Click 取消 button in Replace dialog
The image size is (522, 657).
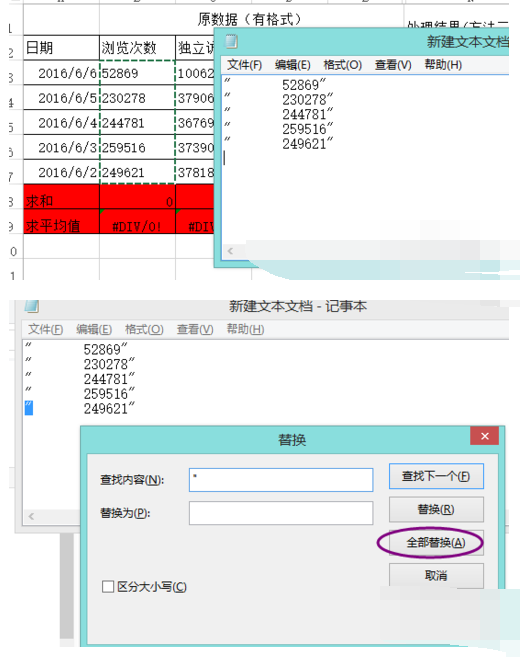[x=436, y=576]
